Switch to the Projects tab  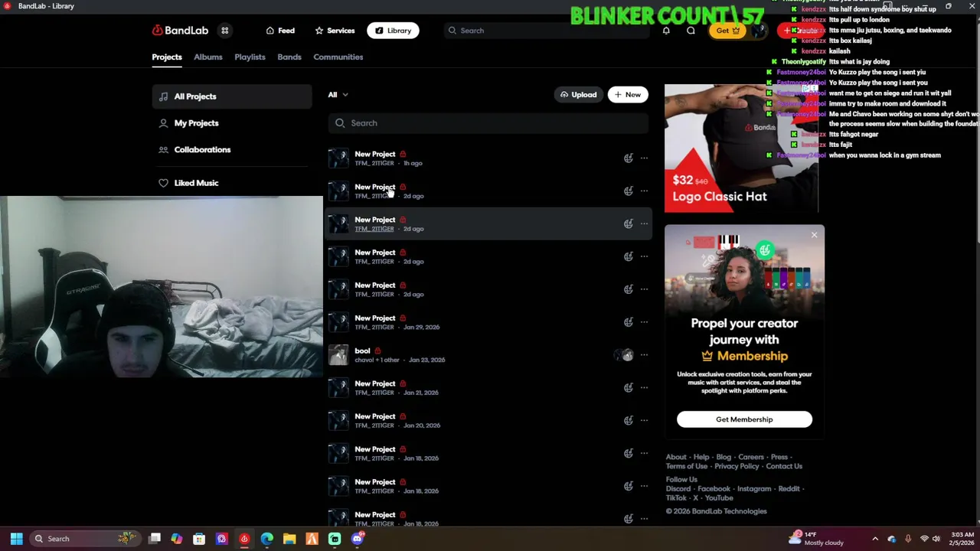(x=167, y=57)
